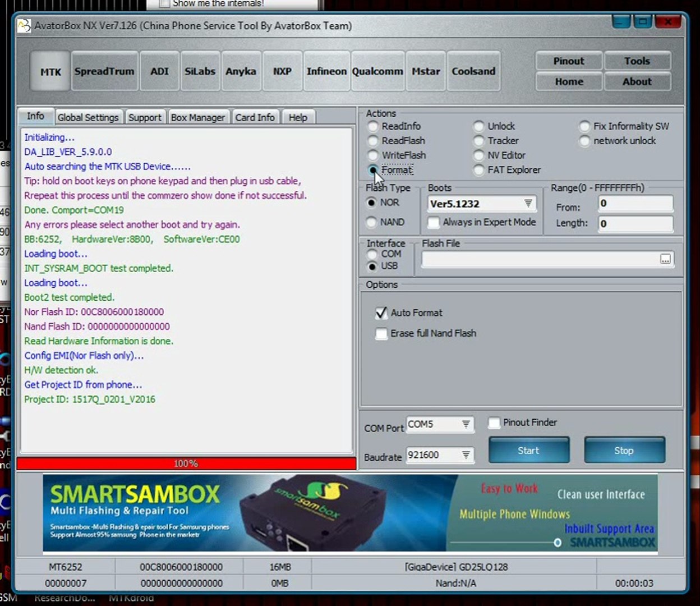The height and width of the screenshot is (606, 700).
Task: Go to Home
Action: pyautogui.click(x=569, y=81)
